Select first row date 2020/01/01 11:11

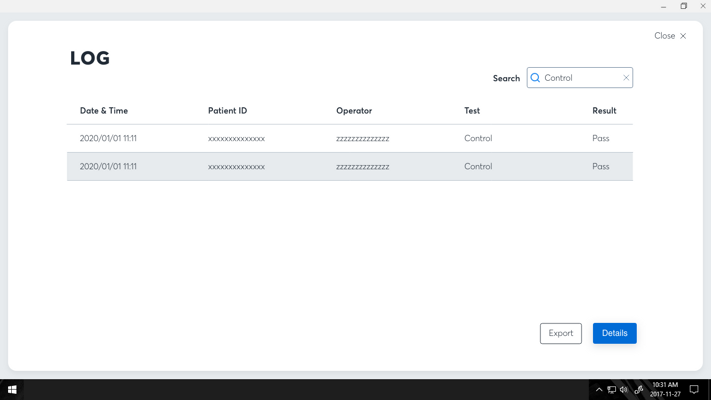tap(108, 138)
